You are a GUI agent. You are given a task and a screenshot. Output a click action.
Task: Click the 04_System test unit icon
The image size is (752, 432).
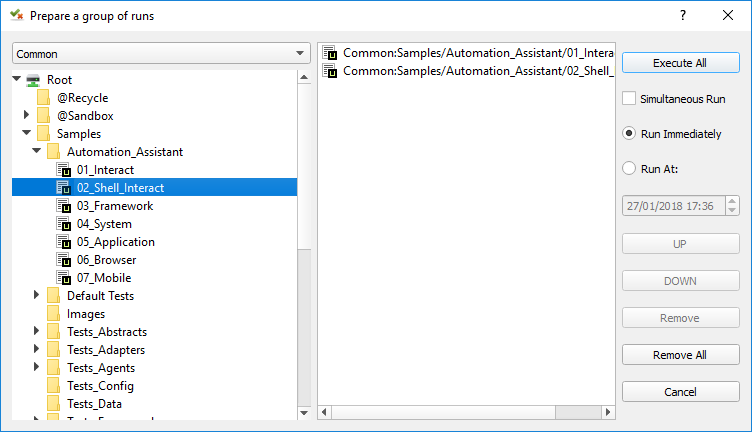click(64, 223)
